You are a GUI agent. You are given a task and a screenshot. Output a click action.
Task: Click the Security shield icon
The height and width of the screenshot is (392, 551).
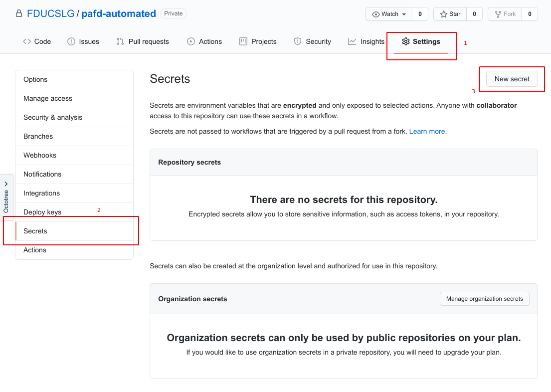click(298, 41)
